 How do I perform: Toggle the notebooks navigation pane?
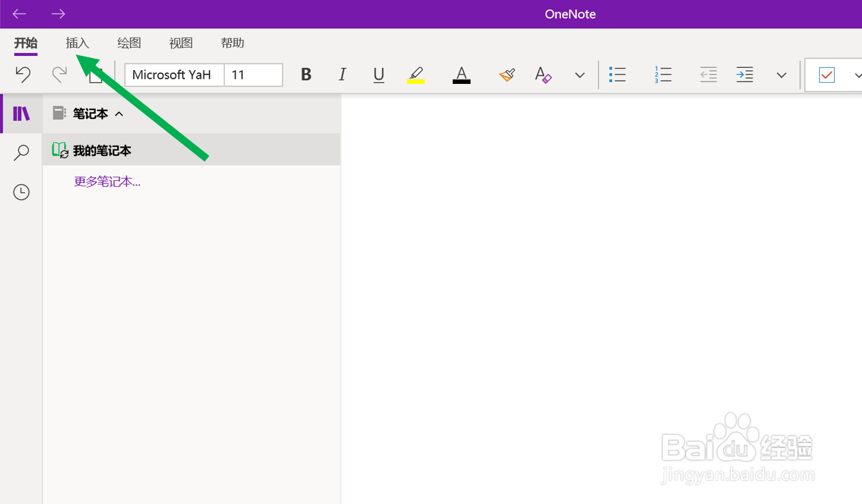point(21,114)
